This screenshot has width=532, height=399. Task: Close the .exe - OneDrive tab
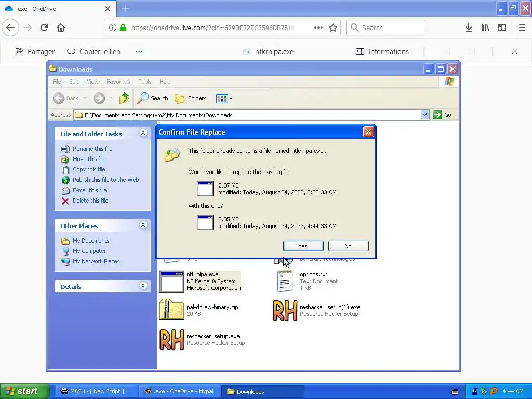108,9
